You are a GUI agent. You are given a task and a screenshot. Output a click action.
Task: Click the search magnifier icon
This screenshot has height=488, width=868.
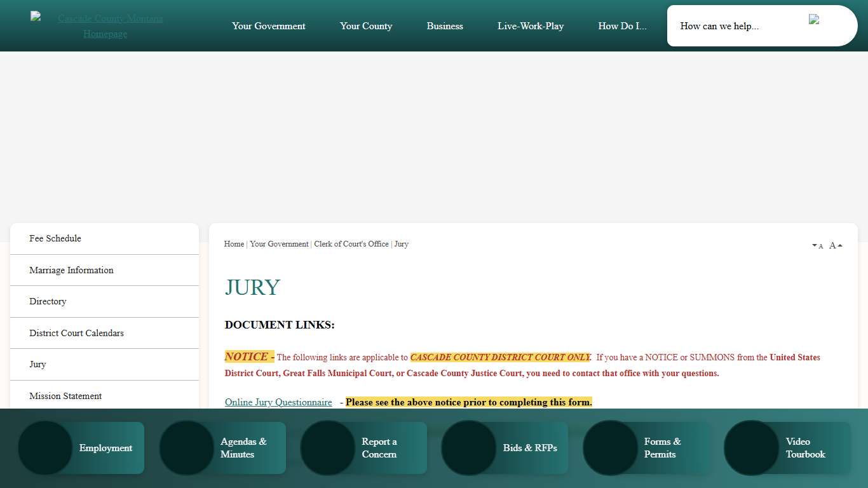(x=814, y=20)
